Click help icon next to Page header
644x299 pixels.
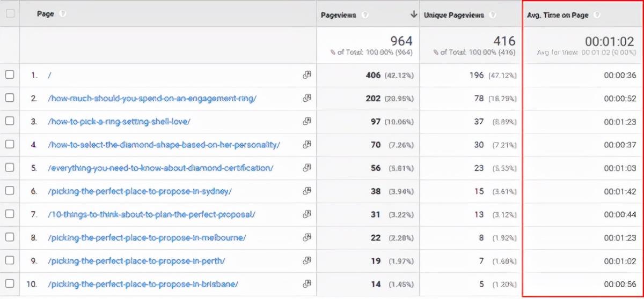coord(63,14)
